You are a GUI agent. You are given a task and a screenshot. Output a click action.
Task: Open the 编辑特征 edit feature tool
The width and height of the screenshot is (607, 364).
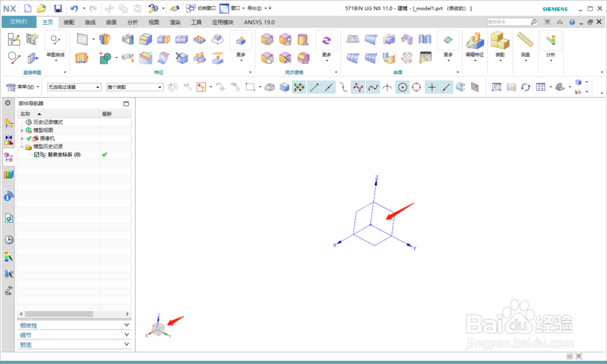pyautogui.click(x=475, y=41)
